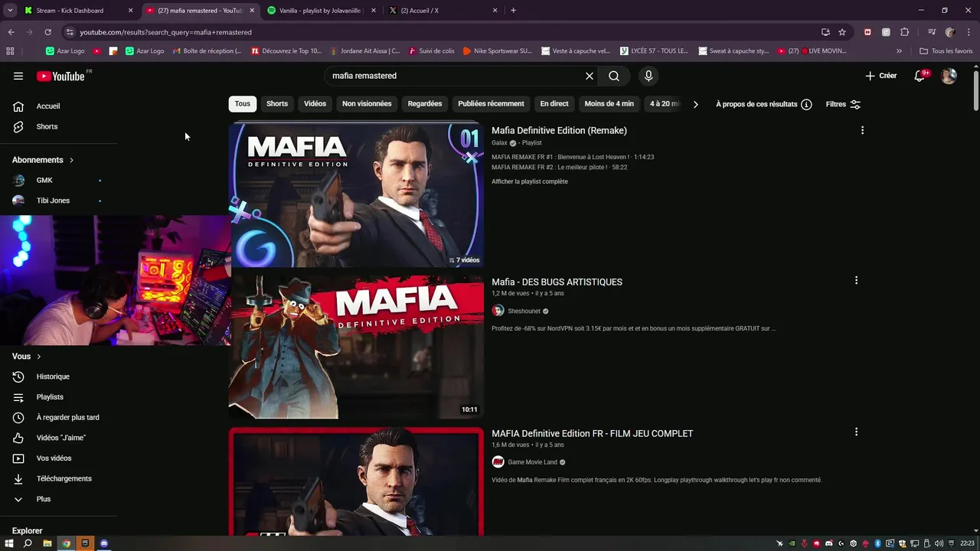Open MAFIA Definitive Edition FR - FILM JEU COMPLET title
This screenshot has width=980, height=551.
coord(592,434)
